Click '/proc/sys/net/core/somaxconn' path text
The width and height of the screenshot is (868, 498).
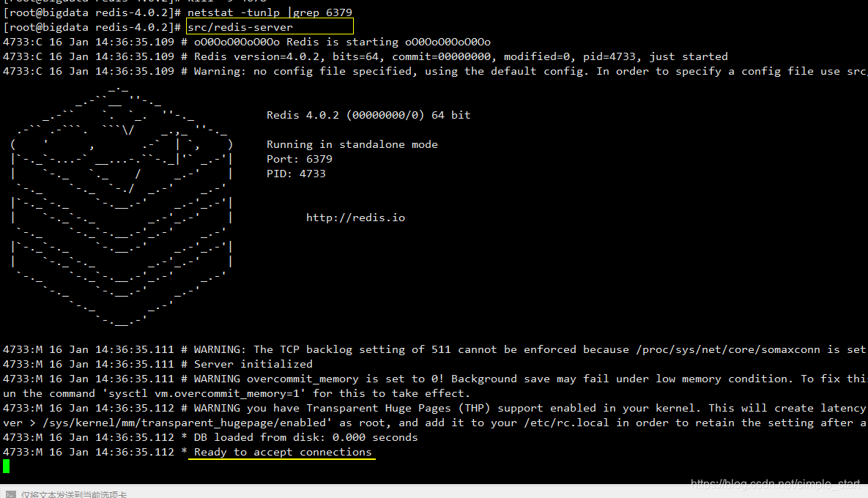coord(728,350)
